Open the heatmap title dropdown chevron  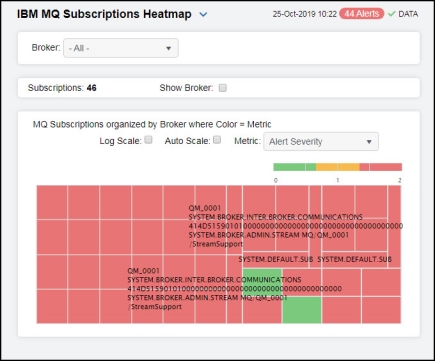click(203, 15)
